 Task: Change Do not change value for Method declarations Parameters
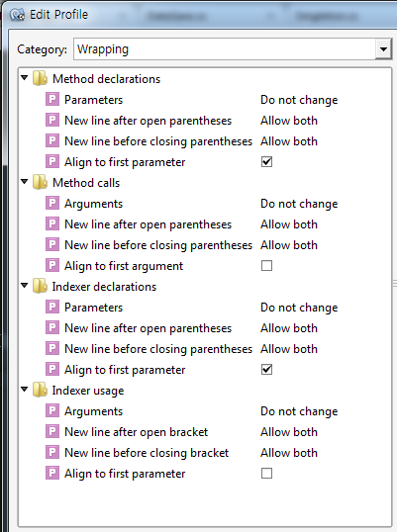pyautogui.click(x=299, y=100)
